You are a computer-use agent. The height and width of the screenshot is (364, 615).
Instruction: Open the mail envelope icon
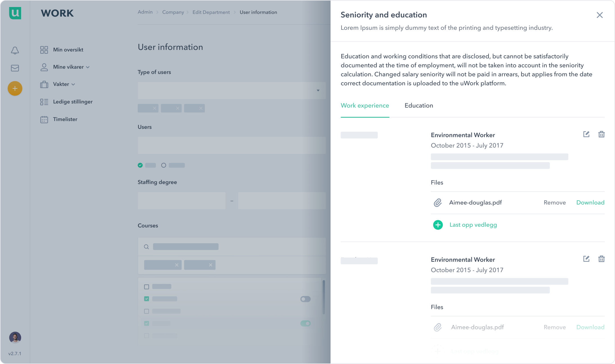tap(15, 68)
